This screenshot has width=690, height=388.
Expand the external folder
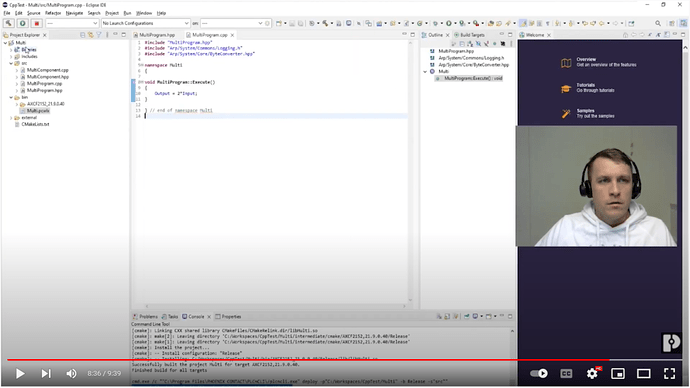[x=11, y=118]
